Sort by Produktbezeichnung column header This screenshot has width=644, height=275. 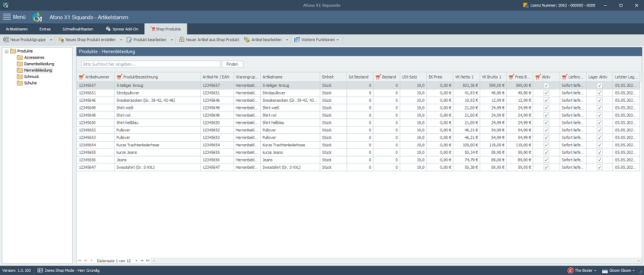point(157,77)
